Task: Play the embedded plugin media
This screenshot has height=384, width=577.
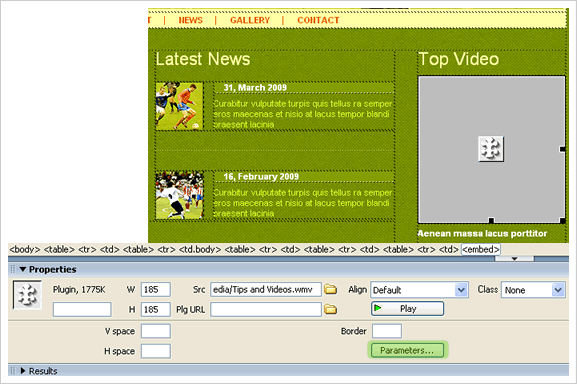Action: tap(407, 309)
